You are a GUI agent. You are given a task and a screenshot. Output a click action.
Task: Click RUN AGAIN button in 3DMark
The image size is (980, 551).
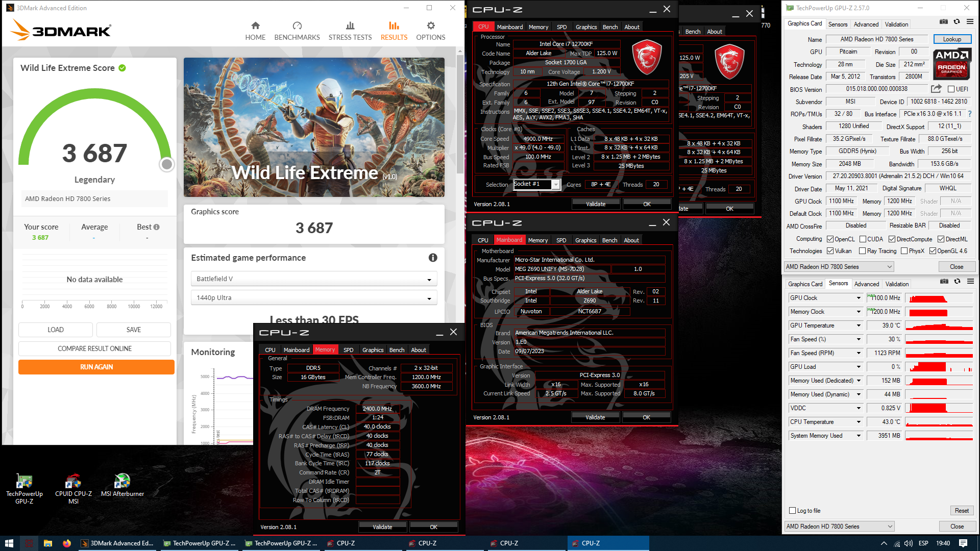pos(96,367)
